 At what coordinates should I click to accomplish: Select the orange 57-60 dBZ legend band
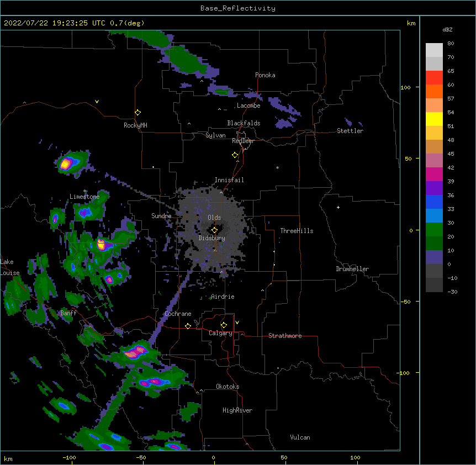(x=434, y=91)
